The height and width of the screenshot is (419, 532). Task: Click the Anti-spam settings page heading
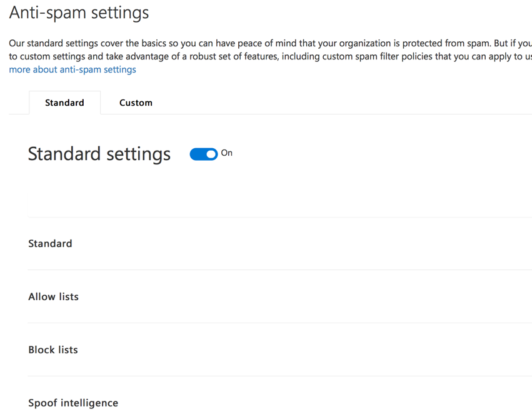(79, 13)
